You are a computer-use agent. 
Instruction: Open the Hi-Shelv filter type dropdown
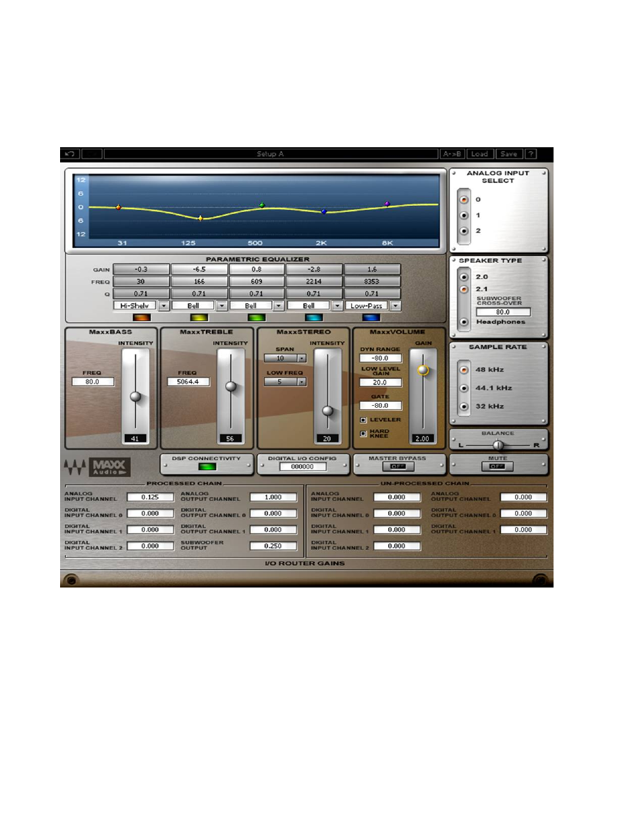click(x=163, y=306)
